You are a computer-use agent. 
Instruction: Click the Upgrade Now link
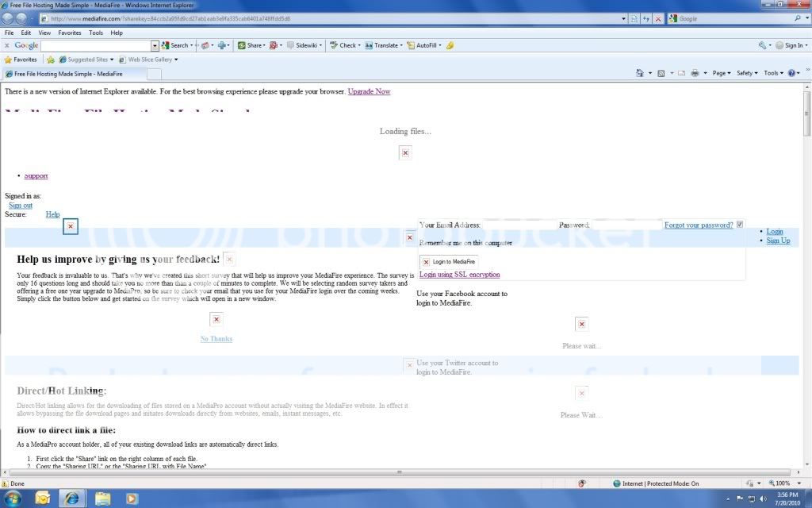point(369,91)
